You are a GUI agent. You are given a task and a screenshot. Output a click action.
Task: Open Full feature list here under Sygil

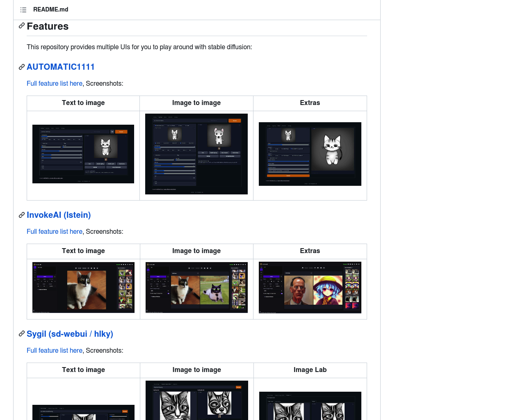55,350
